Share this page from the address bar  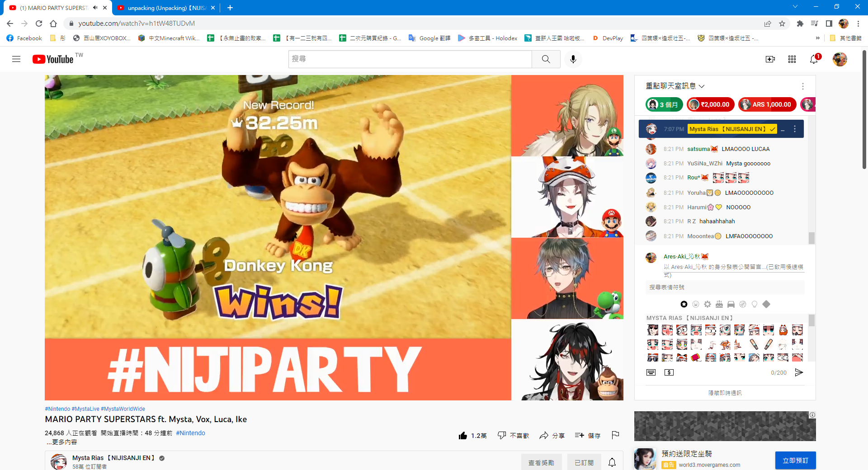[x=768, y=23]
